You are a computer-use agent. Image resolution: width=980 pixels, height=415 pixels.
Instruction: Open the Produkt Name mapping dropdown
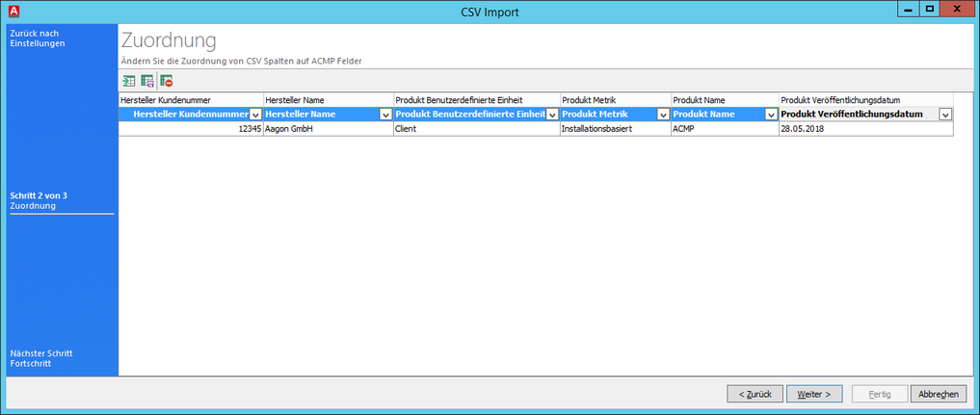pos(771,115)
